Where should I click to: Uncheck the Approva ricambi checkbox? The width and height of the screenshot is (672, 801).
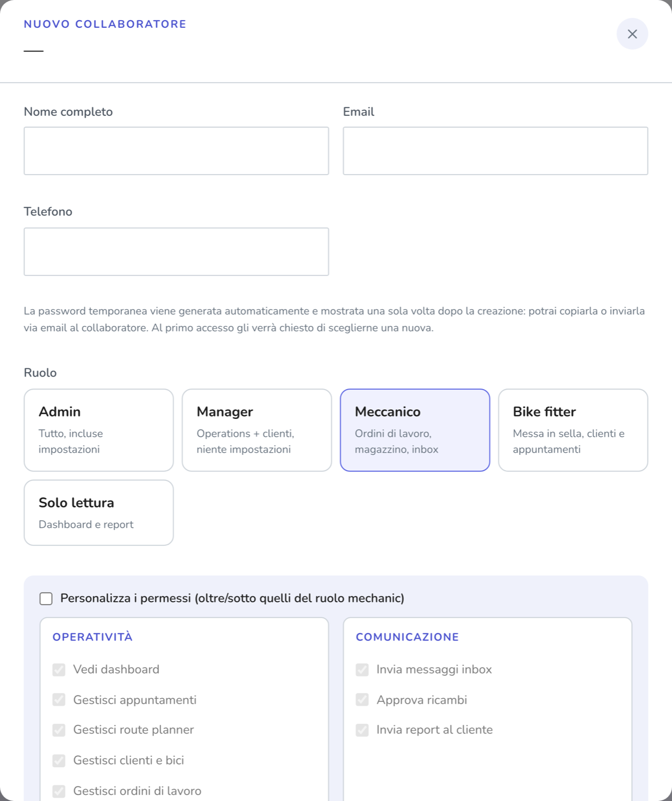362,700
